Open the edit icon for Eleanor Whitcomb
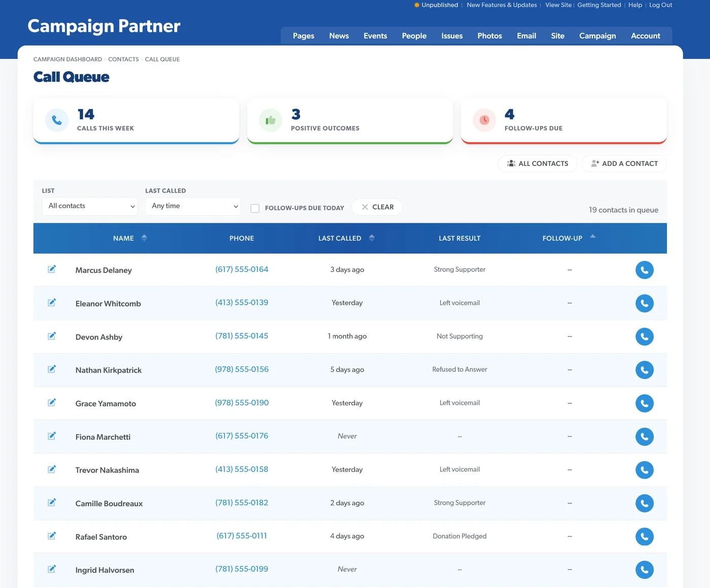 [x=52, y=302]
